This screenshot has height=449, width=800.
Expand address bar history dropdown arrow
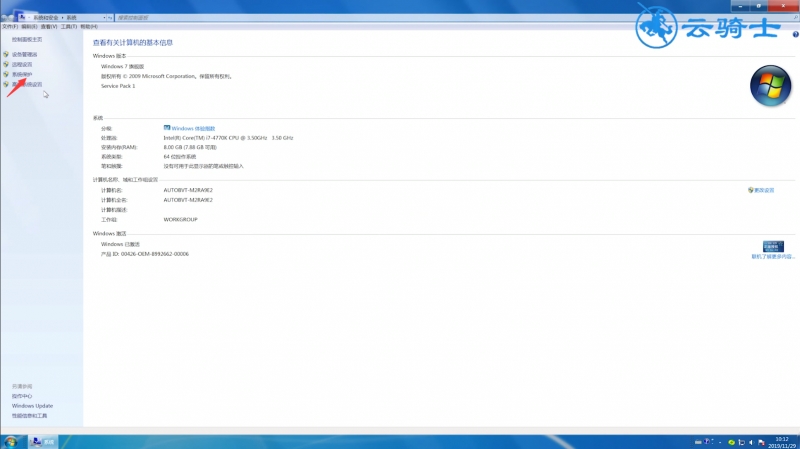tap(105, 17)
